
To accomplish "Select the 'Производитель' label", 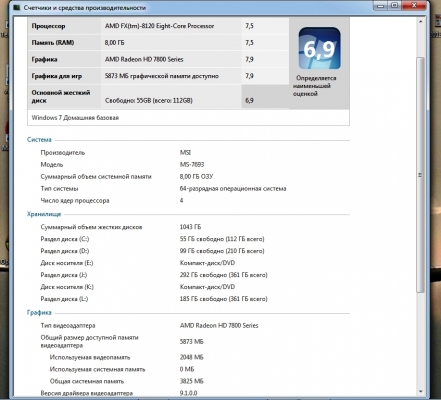I will point(63,153).
